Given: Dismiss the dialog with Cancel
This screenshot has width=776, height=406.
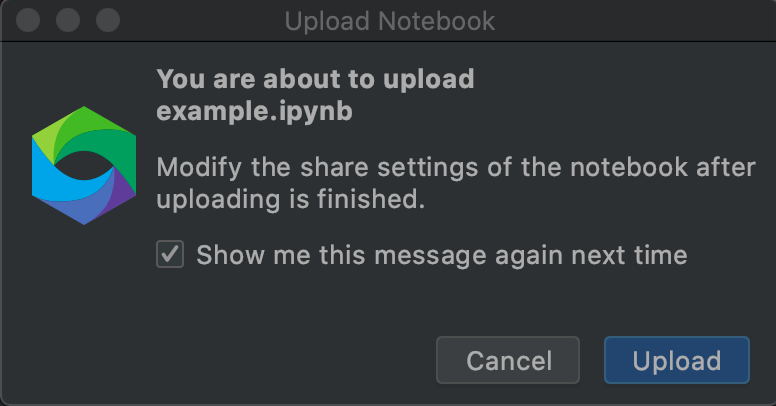Looking at the screenshot, I should pos(508,360).
